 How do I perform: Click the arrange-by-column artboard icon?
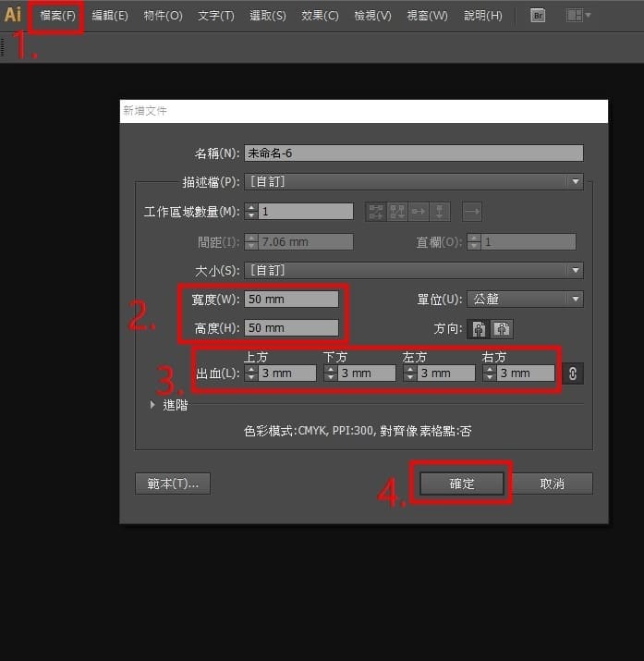[x=440, y=212]
